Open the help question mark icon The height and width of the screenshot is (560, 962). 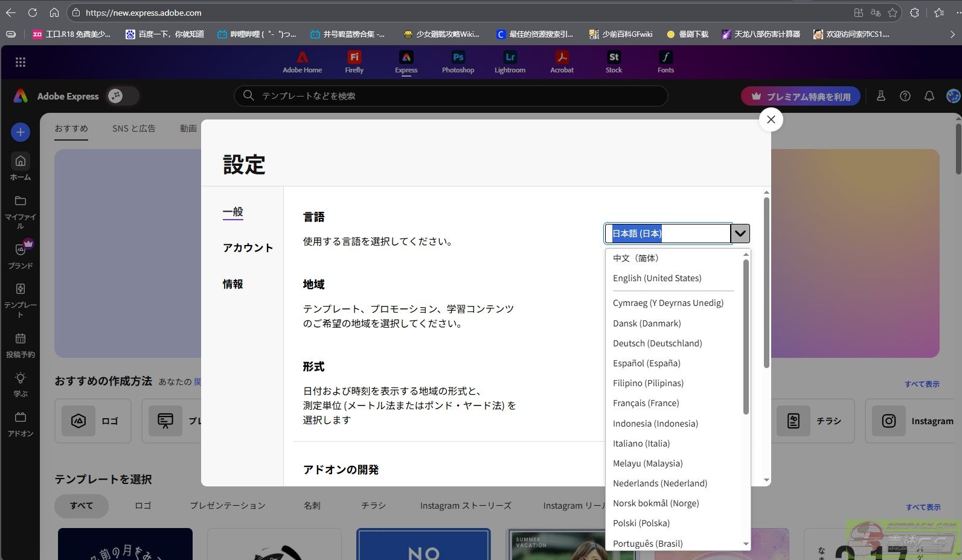[x=905, y=96]
